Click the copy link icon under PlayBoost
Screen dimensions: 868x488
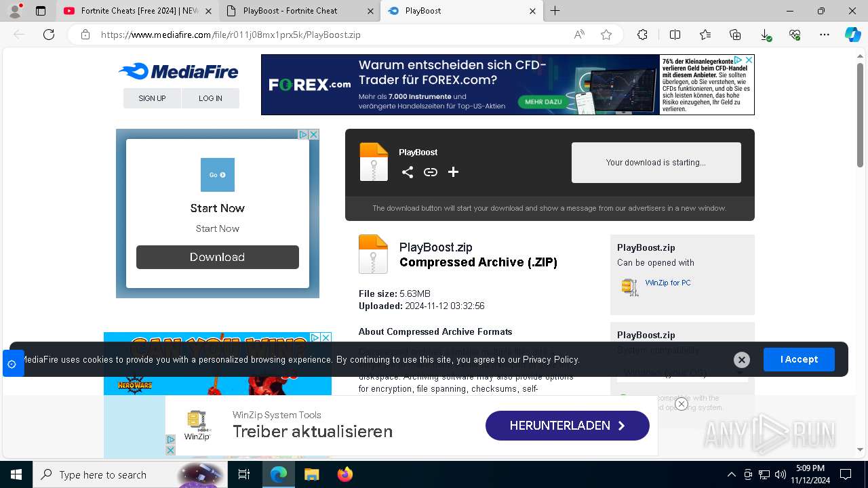click(431, 172)
